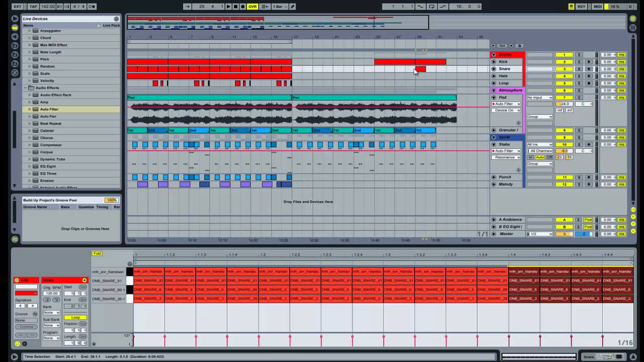Image resolution: width=644 pixels, height=362 pixels.
Task: Toggle Fold in the piano roll
Action: (97, 253)
